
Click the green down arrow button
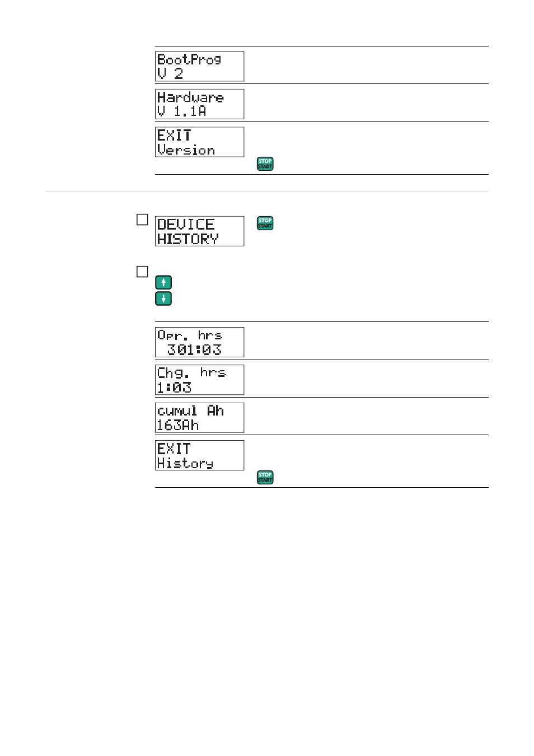pos(163,298)
